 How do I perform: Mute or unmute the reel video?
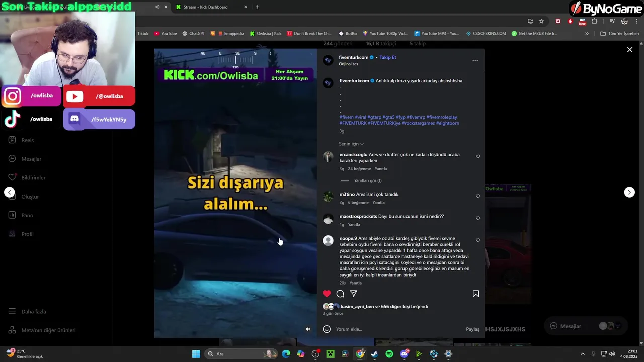[x=308, y=329]
